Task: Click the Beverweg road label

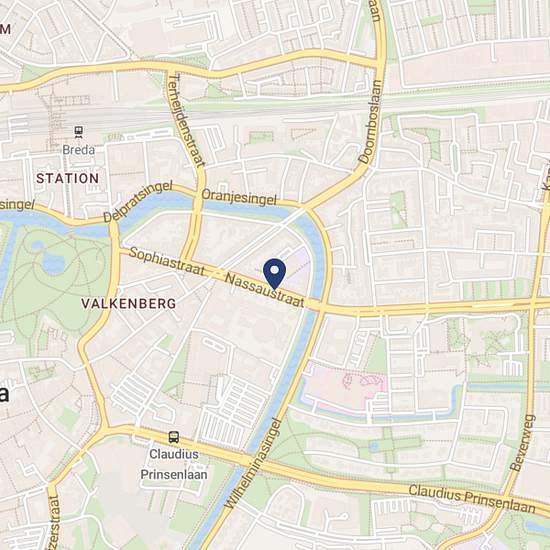Action: pyautogui.click(x=522, y=443)
